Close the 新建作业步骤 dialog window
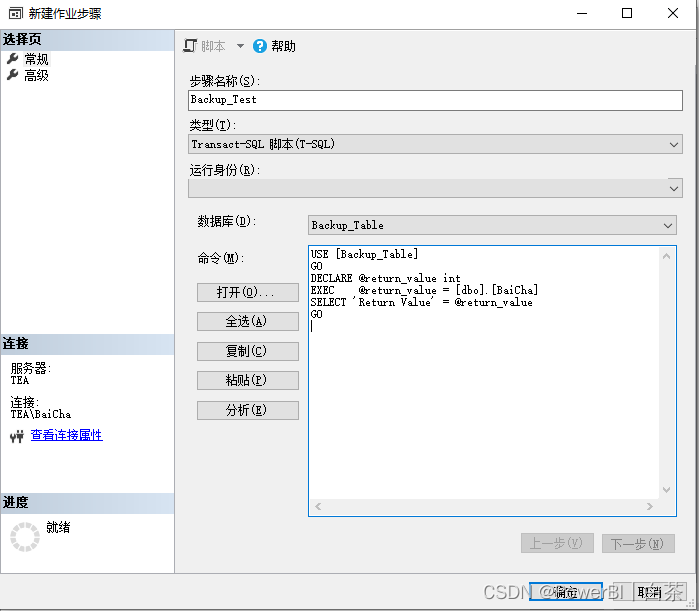 pos(673,13)
